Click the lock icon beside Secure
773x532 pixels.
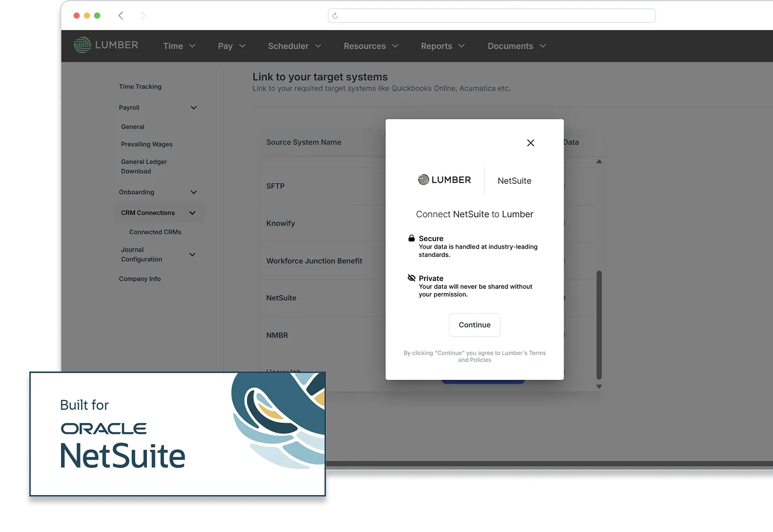[x=412, y=238]
